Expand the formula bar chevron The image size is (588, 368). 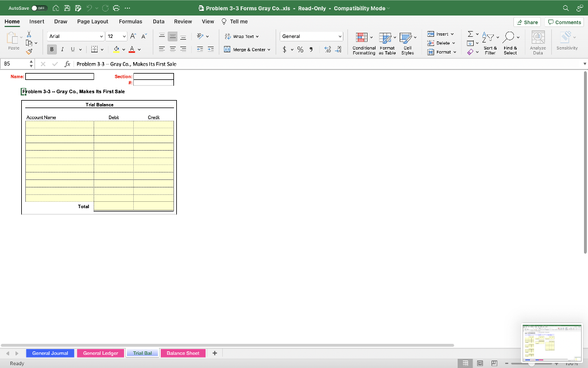585,64
